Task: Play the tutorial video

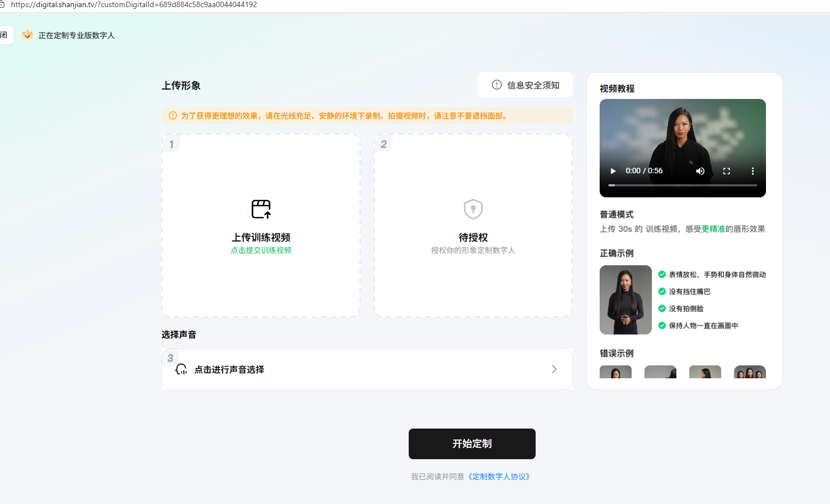Action: [613, 171]
